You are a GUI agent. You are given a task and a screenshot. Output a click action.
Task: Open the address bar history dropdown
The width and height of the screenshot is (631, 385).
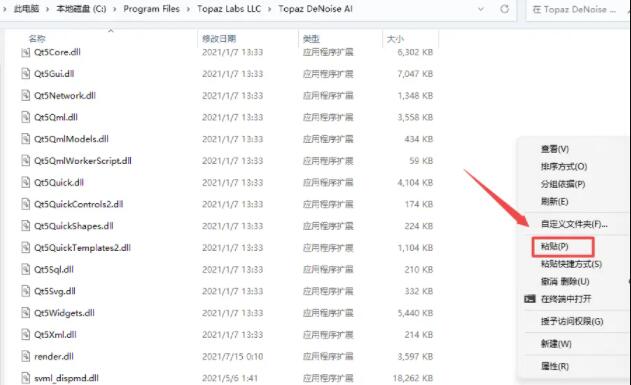tap(480, 9)
